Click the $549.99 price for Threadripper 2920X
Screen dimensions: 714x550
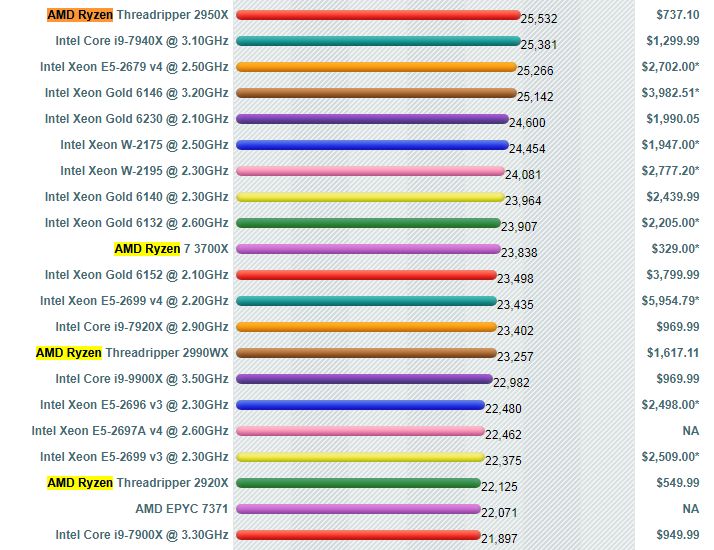pos(678,483)
